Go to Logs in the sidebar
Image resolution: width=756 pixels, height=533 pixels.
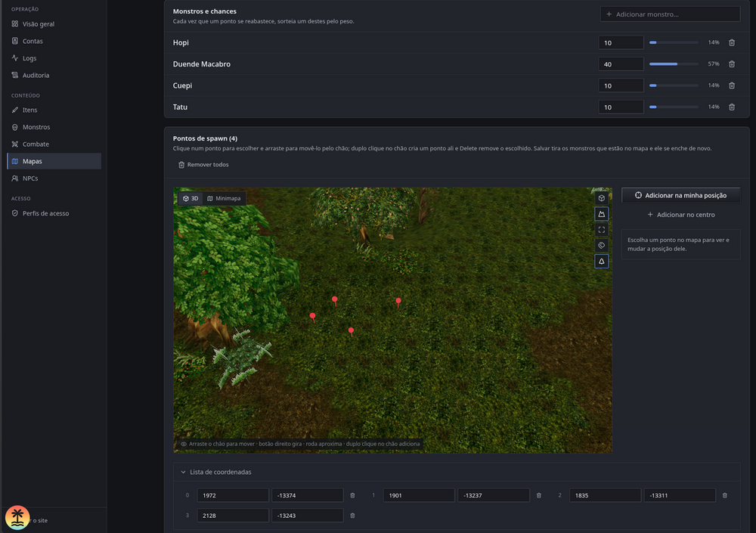[x=54, y=58]
